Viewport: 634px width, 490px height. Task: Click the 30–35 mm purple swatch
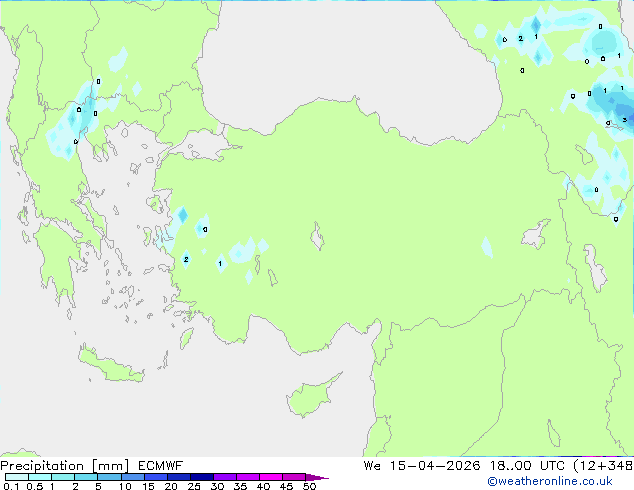click(x=225, y=477)
